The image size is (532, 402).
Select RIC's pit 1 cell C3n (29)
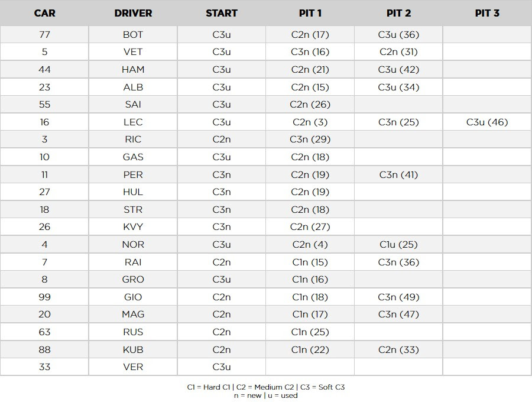click(310, 140)
